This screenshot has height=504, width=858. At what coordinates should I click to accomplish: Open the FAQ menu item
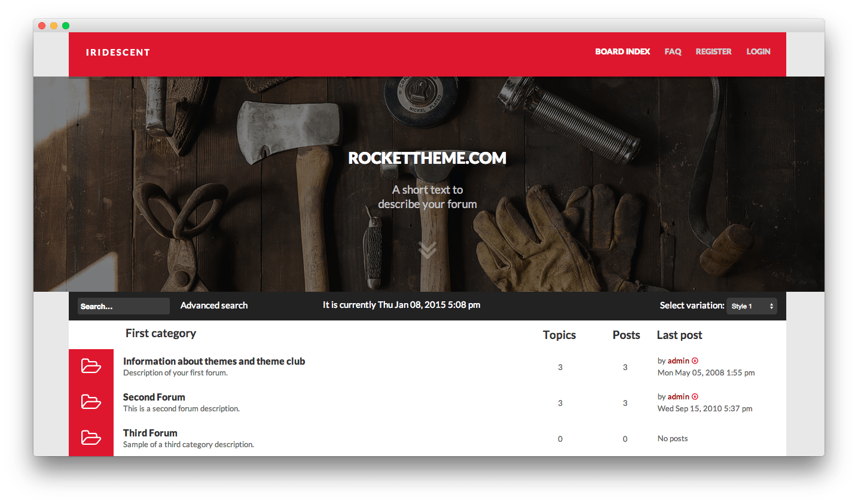pyautogui.click(x=673, y=52)
